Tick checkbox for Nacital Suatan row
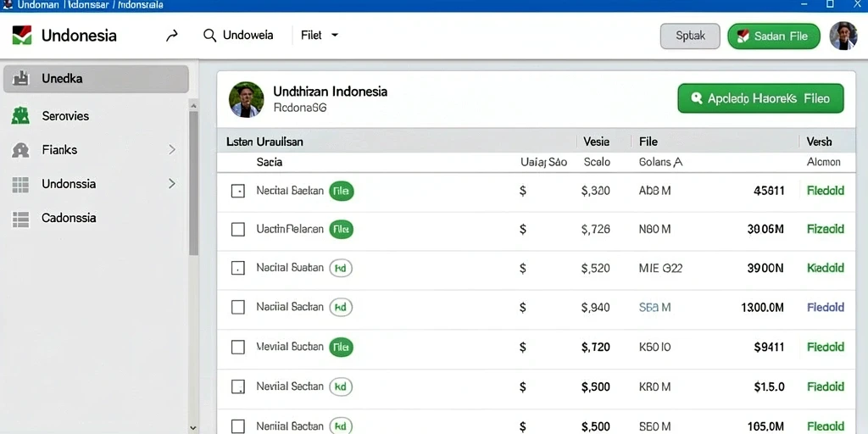 (x=237, y=269)
